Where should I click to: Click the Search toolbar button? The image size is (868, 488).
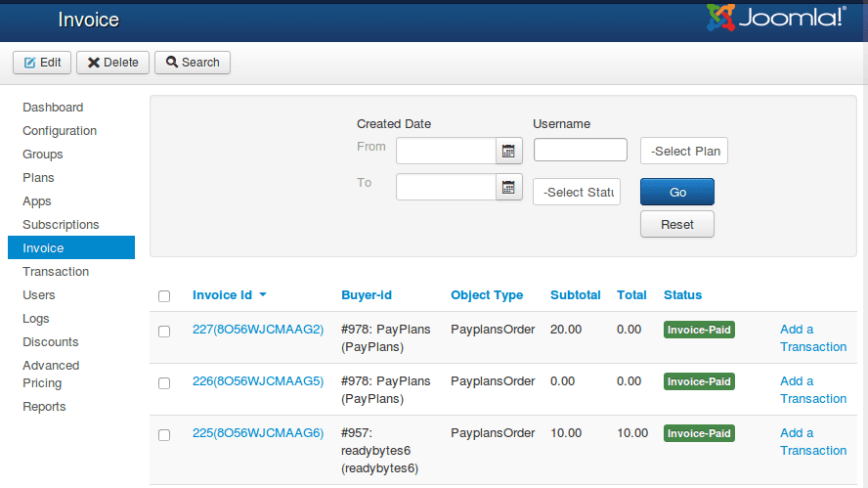(x=193, y=63)
